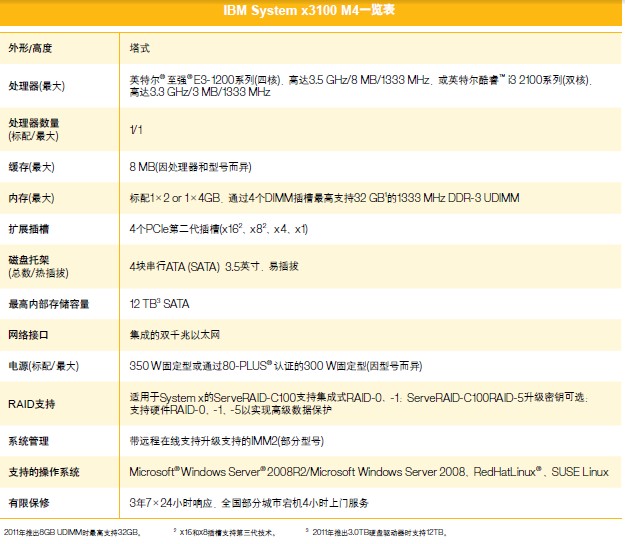This screenshot has width=625, height=544.
Task: Click '4个PCIe第二代插槽' value
Action: (x=219, y=229)
